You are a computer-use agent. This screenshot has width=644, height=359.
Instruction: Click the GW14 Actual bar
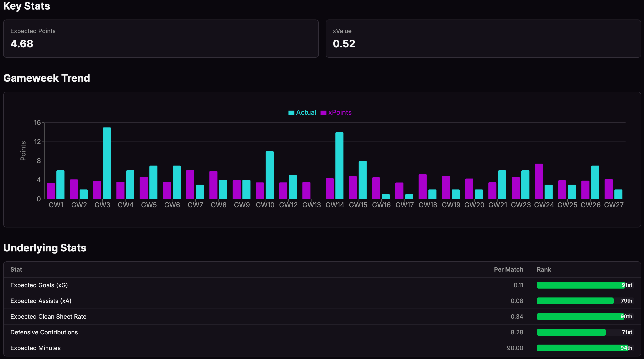click(339, 165)
